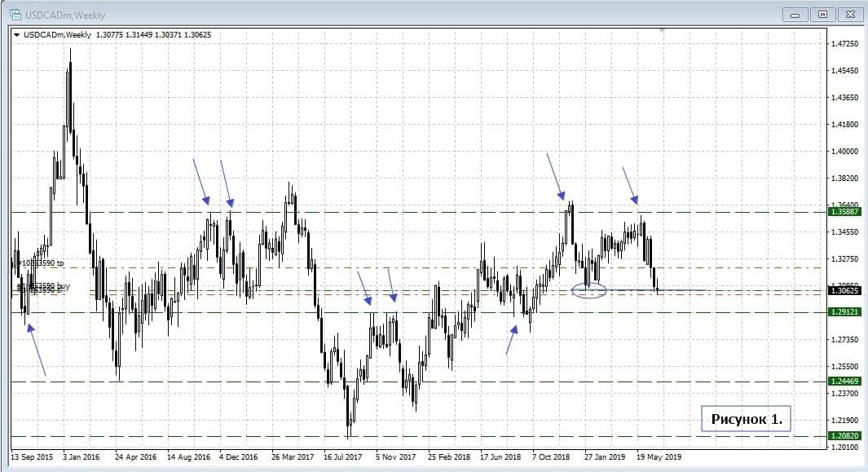The height and width of the screenshot is (472, 868).
Task: Select blue arrow pointing at Oct 2018 peak
Action: click(x=554, y=175)
